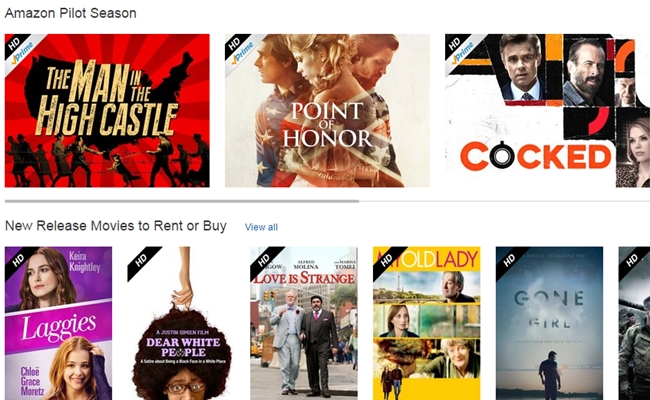Click the HD badge on Laggies
The width and height of the screenshot is (650, 400).
pos(17,260)
